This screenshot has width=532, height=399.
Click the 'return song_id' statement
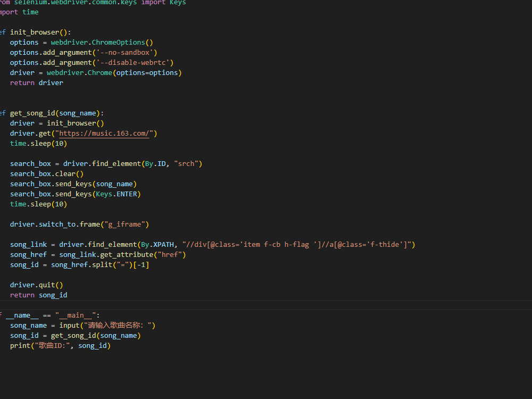39,295
